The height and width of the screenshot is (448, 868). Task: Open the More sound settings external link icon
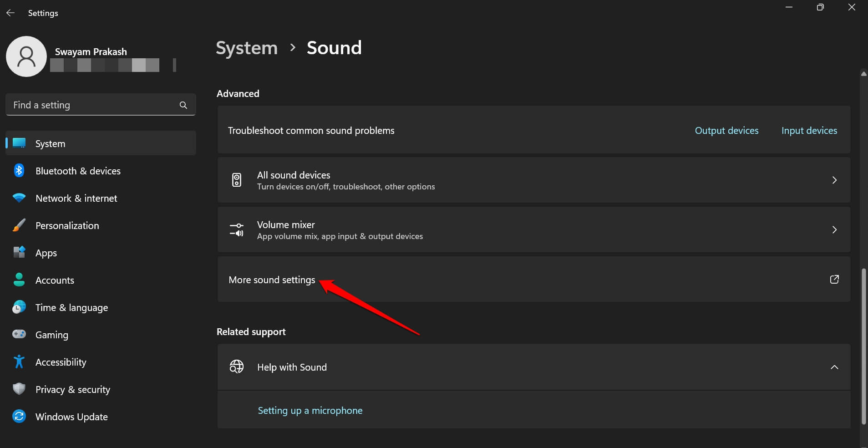point(835,280)
